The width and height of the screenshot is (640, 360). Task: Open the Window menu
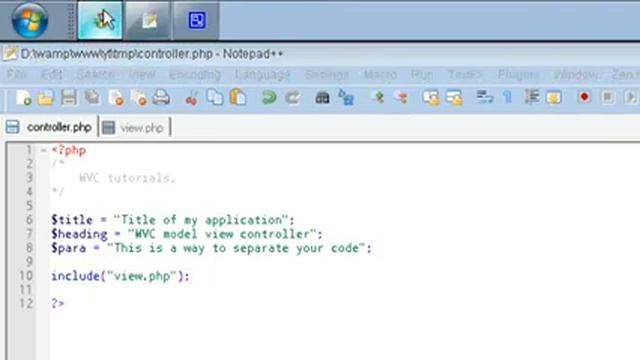coord(576,75)
